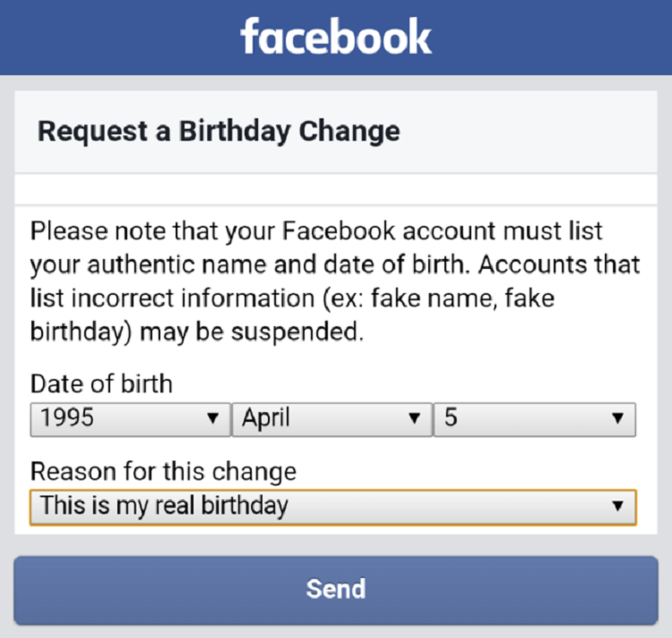Select the '5' day value text
This screenshot has width=672, height=638.
(451, 419)
